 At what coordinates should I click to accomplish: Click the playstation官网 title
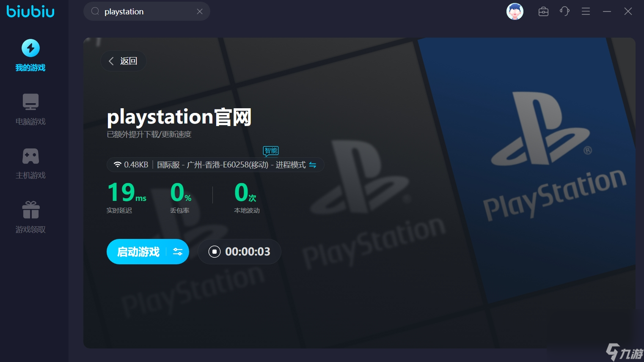179,117
